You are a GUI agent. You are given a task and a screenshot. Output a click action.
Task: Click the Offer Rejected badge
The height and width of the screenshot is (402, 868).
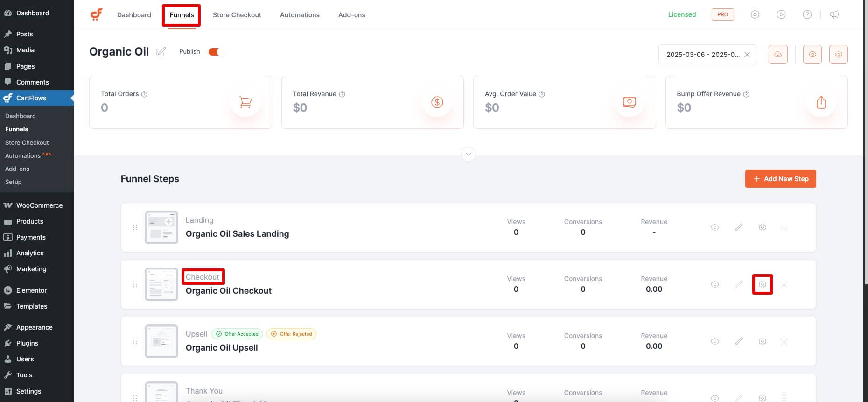coord(291,334)
